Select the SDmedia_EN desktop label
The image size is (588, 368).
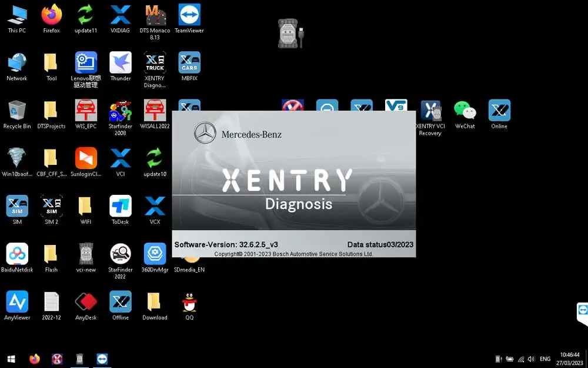189,270
